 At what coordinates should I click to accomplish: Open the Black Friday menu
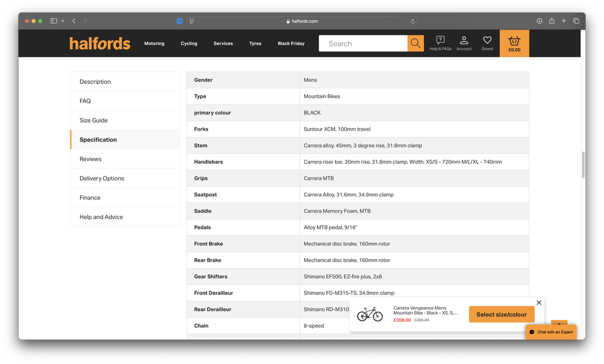[x=291, y=43]
